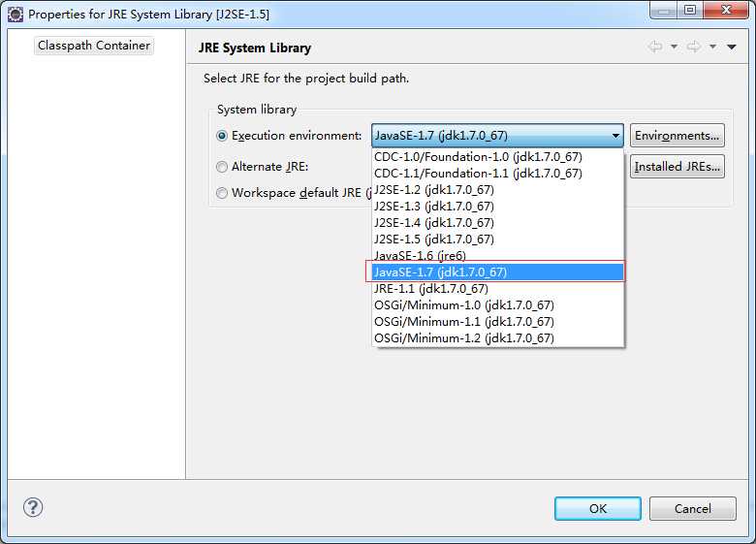Select Classpath Container in left pane
This screenshot has height=544, width=756.
coord(94,46)
